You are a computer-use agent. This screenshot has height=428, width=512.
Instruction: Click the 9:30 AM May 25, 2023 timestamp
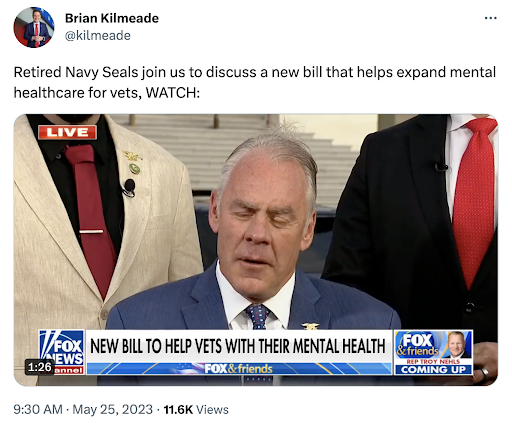(x=83, y=409)
